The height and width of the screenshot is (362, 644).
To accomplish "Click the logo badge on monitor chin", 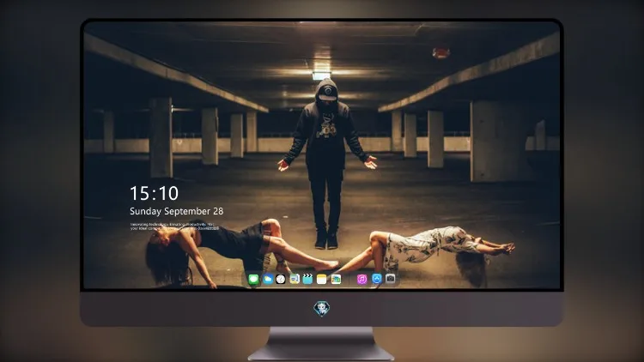I will [x=322, y=308].
